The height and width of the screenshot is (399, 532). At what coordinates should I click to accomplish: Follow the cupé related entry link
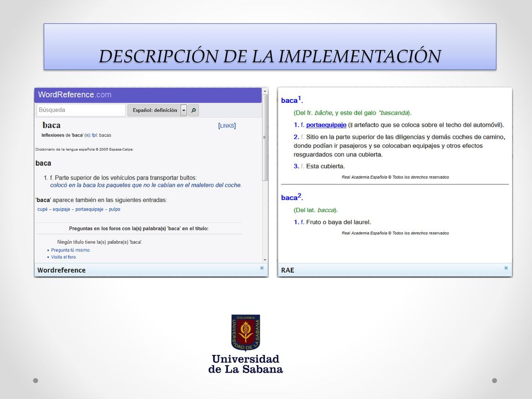pos(43,209)
